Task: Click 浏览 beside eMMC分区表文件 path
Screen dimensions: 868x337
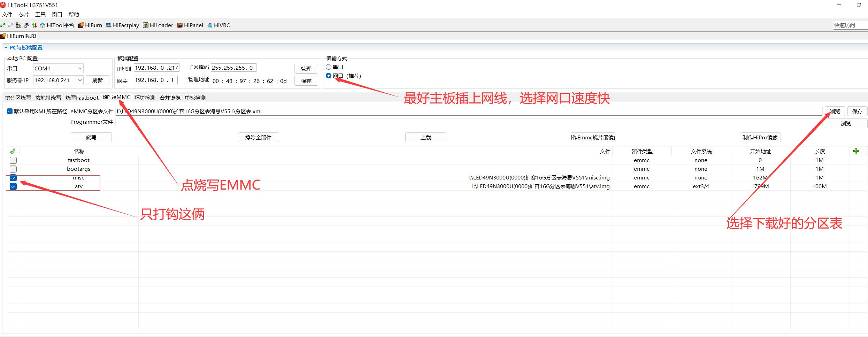Action: point(835,111)
